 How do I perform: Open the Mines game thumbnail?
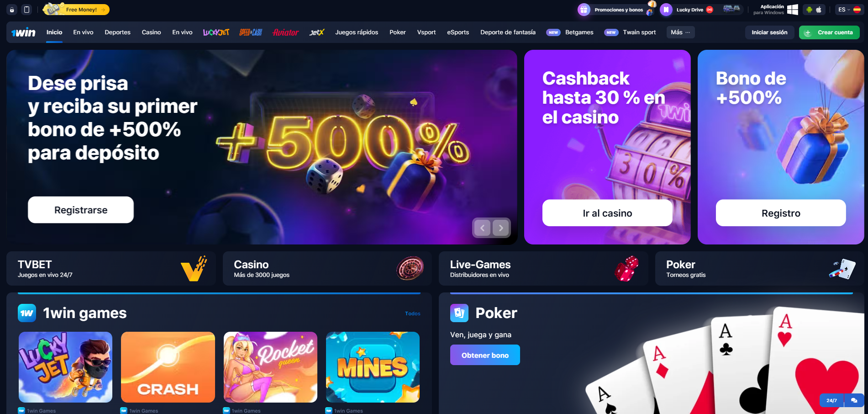(373, 367)
